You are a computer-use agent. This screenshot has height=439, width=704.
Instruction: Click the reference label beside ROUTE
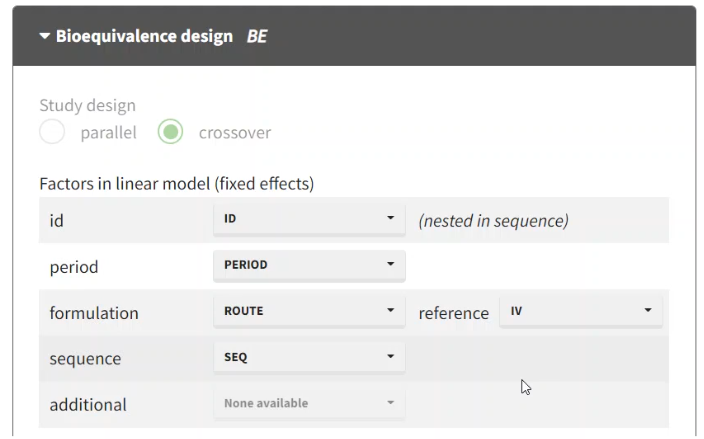click(453, 313)
